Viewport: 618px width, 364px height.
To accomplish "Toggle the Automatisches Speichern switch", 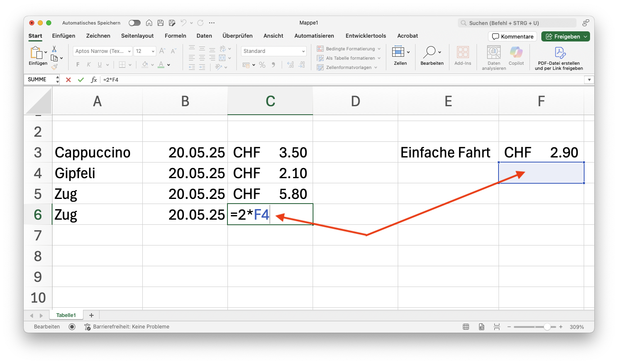I will coord(134,23).
